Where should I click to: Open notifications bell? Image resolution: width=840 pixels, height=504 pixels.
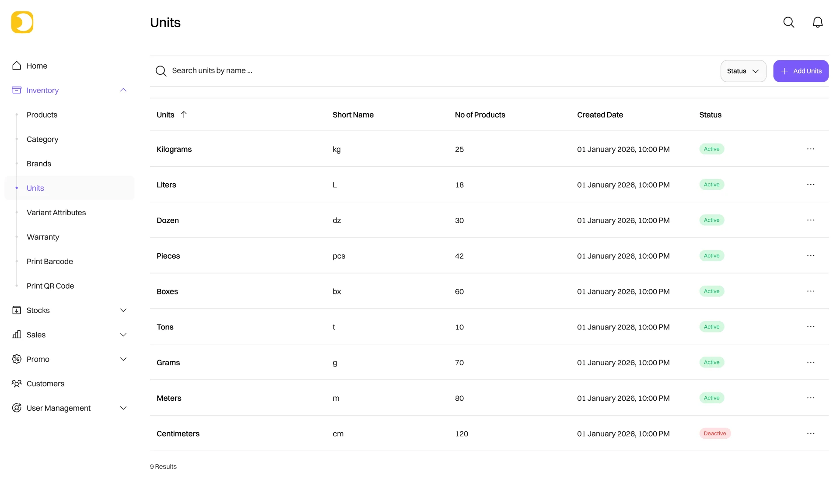tap(818, 22)
